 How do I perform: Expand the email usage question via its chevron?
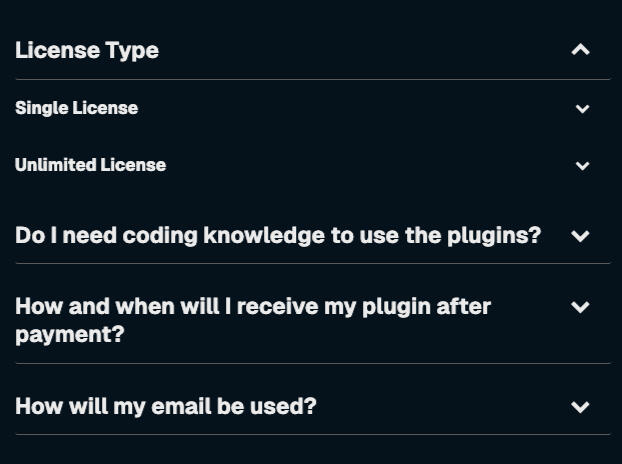[x=580, y=407]
